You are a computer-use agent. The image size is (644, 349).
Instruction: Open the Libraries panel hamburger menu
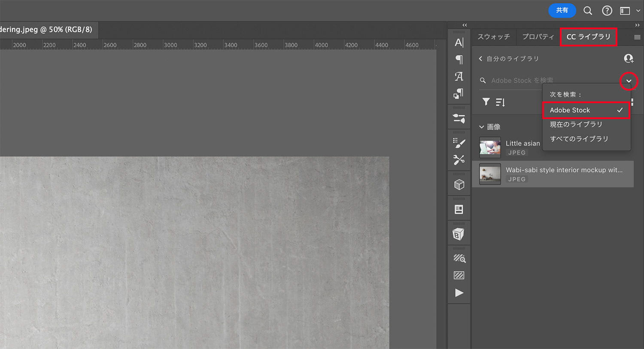pos(637,37)
